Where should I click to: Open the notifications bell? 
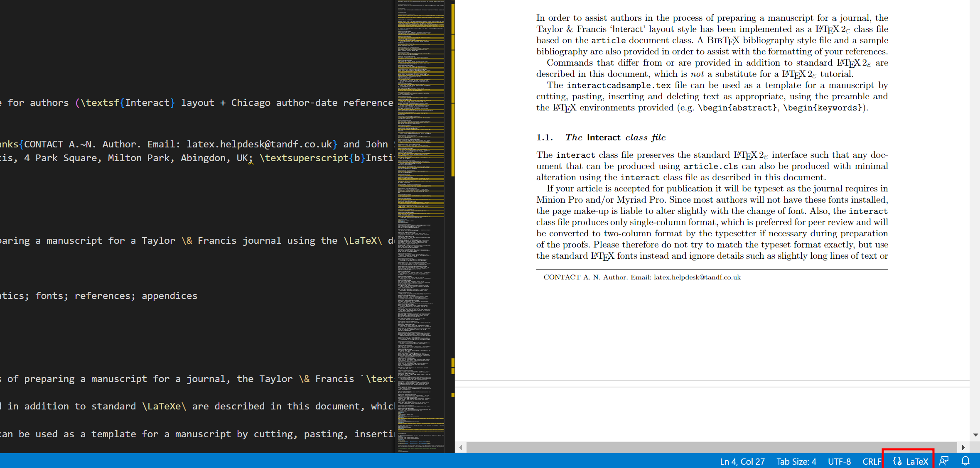tap(965, 461)
